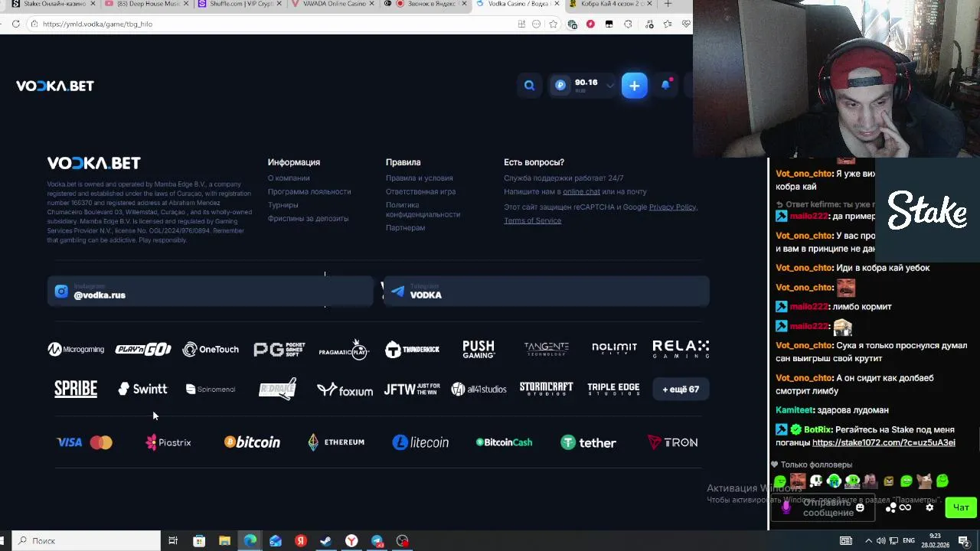Click the OneTouch provider logo
This screenshot has width=980, height=551.
211,350
